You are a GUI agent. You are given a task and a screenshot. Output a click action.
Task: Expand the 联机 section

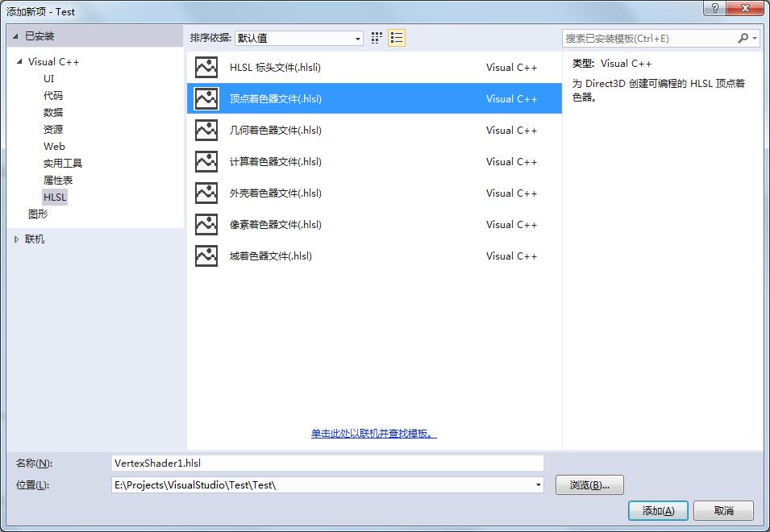point(16,239)
